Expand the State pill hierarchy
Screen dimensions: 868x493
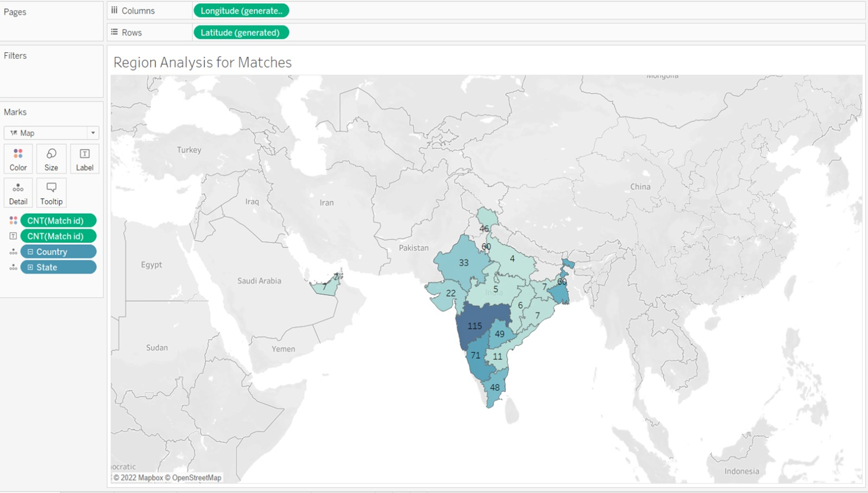[31, 267]
